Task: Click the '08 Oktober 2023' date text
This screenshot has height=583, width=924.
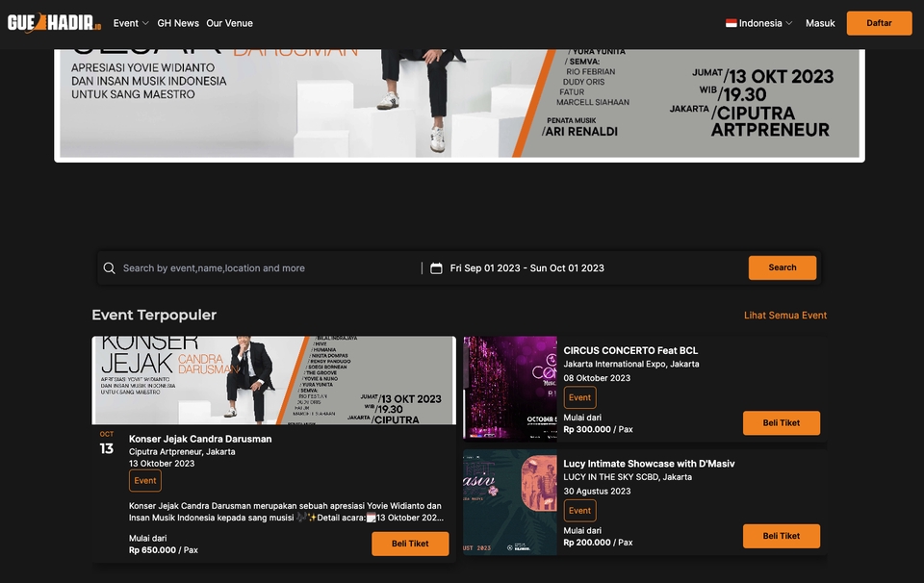Action: pos(597,378)
